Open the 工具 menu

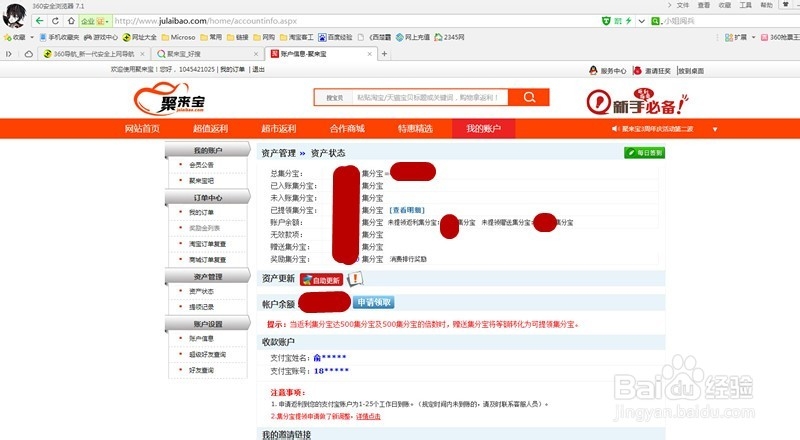[x=746, y=5]
